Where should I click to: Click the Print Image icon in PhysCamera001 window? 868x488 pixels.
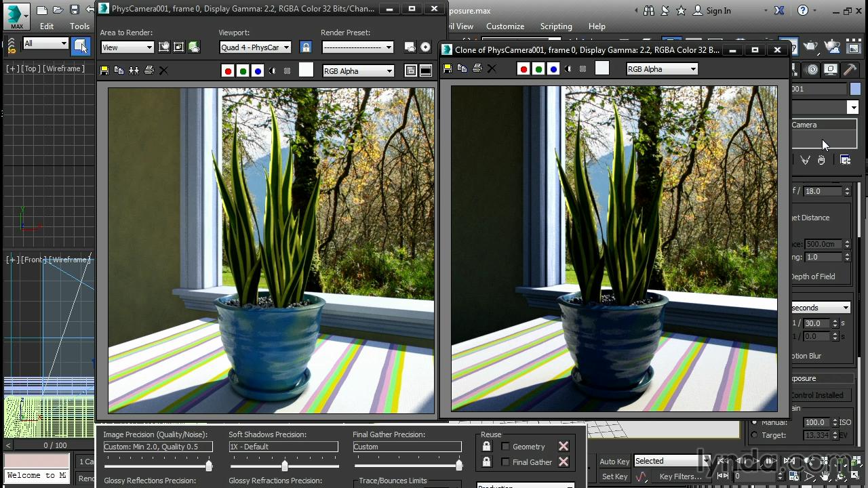coord(149,70)
